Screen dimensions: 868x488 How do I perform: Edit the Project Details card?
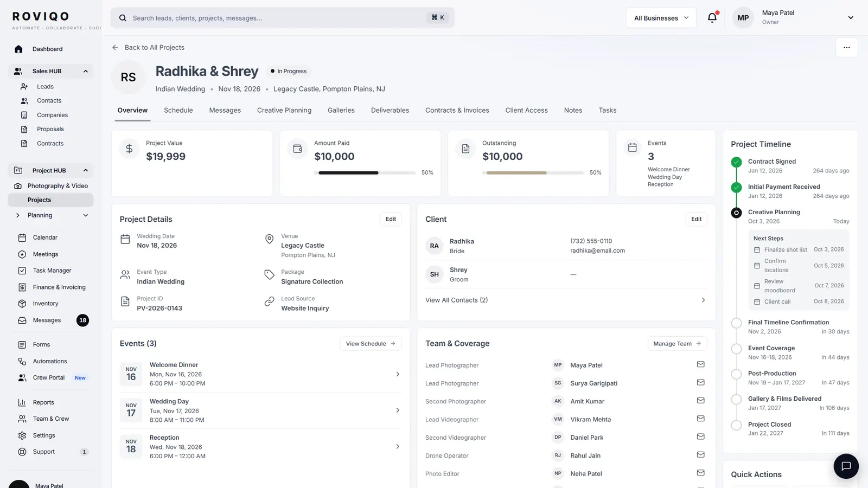click(x=391, y=219)
